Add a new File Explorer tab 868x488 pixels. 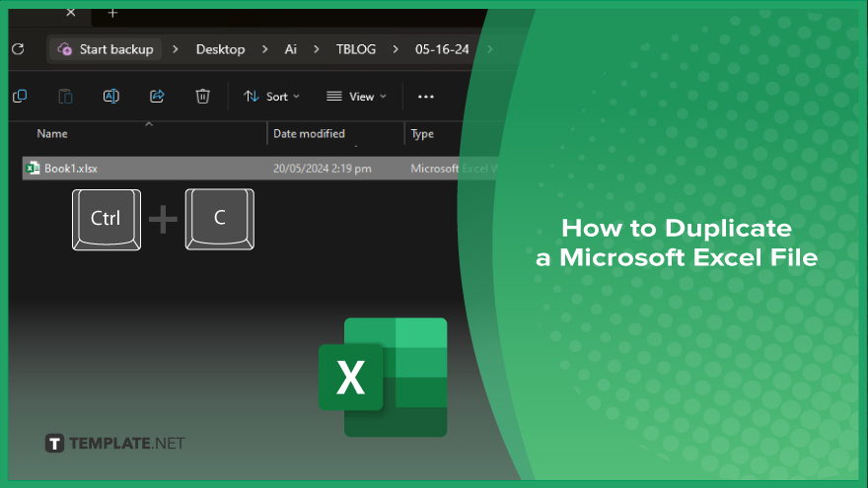[x=112, y=13]
